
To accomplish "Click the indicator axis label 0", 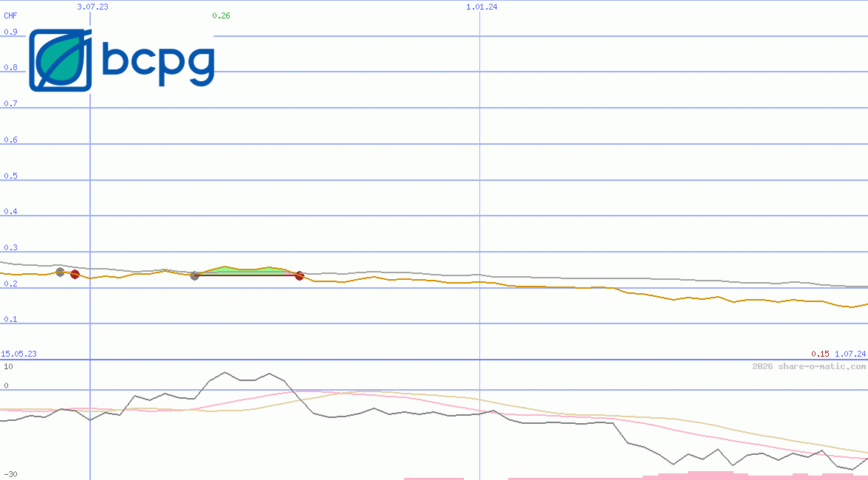I will tap(6, 385).
